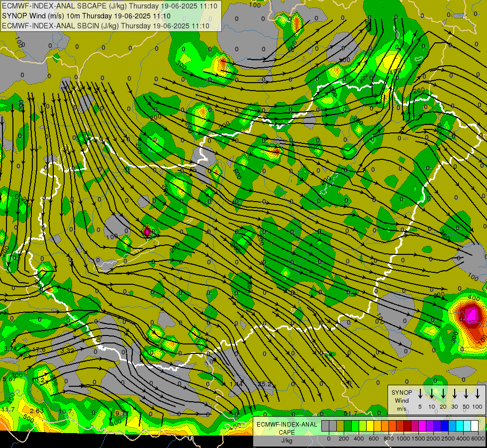
Task: Select the cyan CAPE legend swatch
Action: point(460,426)
